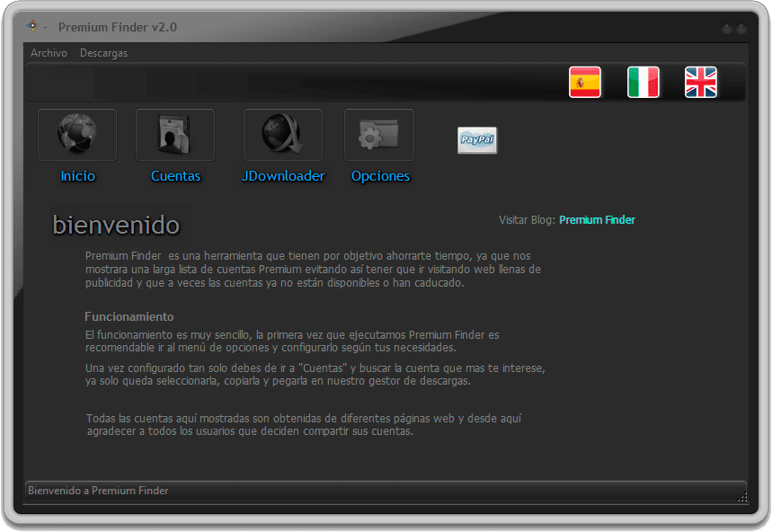Switch language with the Italian flag

[643, 82]
